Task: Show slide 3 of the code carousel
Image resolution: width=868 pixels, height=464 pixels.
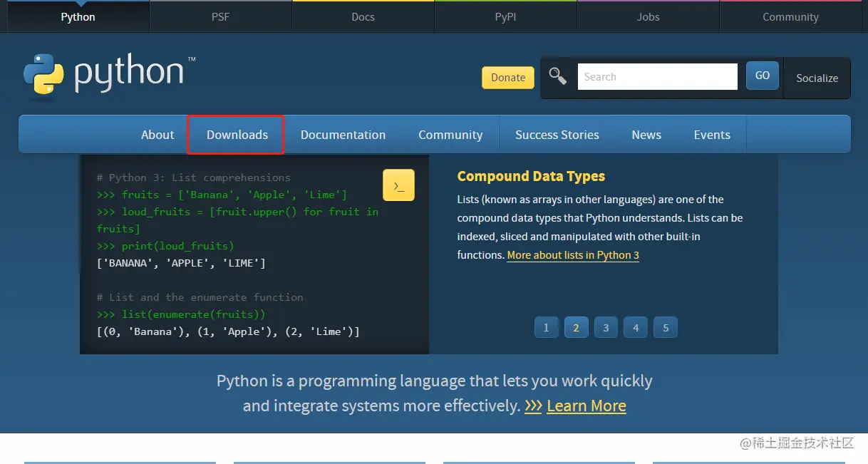Action: pyautogui.click(x=606, y=328)
